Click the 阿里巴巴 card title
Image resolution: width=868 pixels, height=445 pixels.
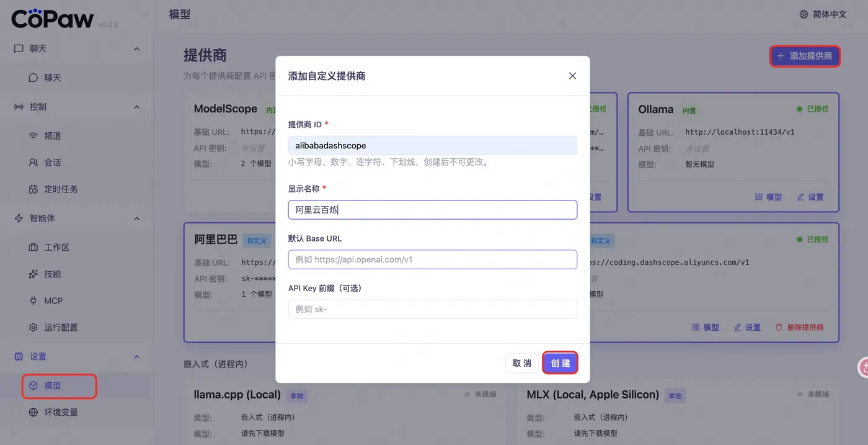click(216, 240)
